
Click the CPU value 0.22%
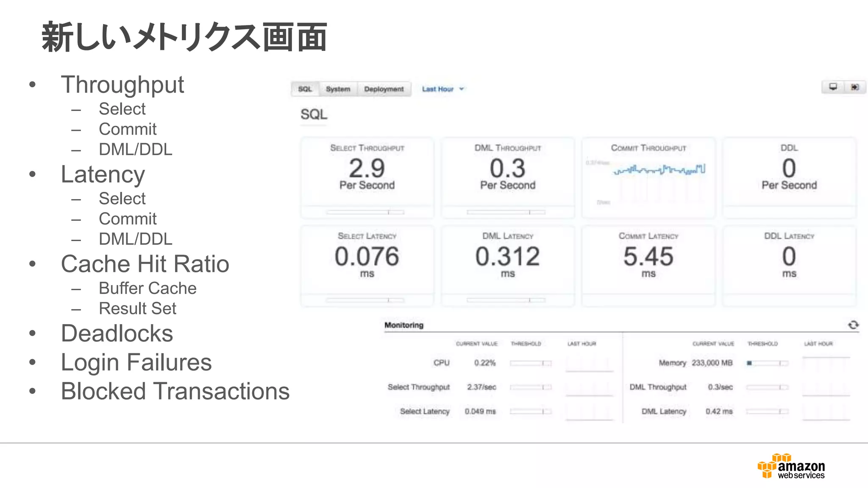point(485,363)
